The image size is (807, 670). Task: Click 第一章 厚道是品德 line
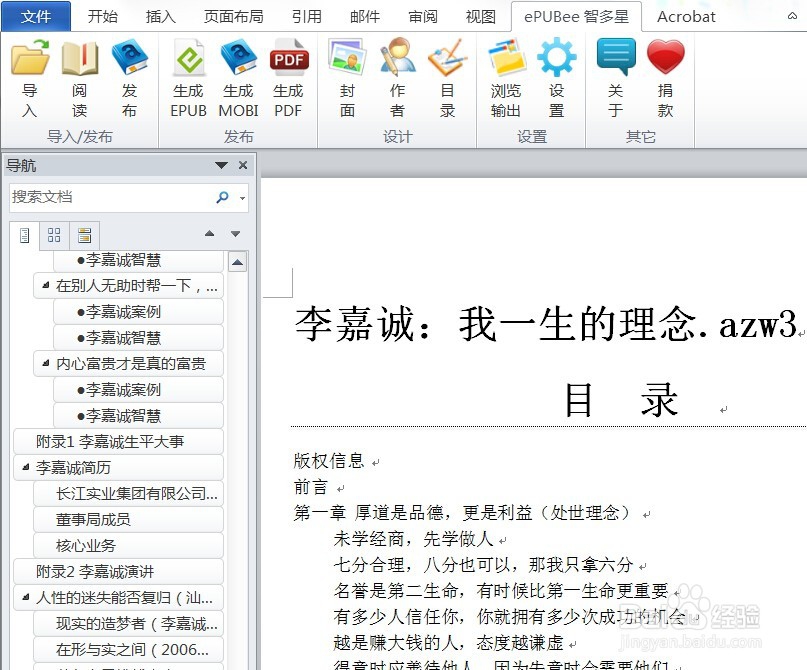click(462, 513)
